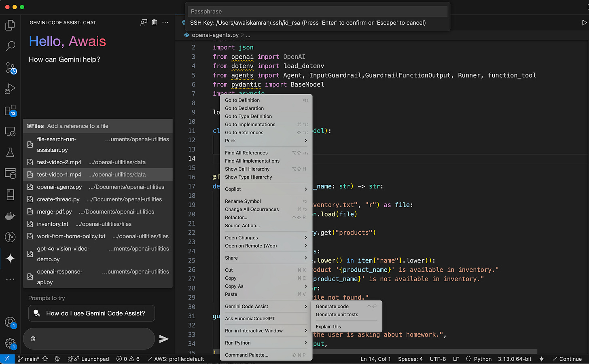Screen dimensions: 589x364
Task: Click the 'How do I use Gemini Code Assist?' prompt
Action: (92, 313)
